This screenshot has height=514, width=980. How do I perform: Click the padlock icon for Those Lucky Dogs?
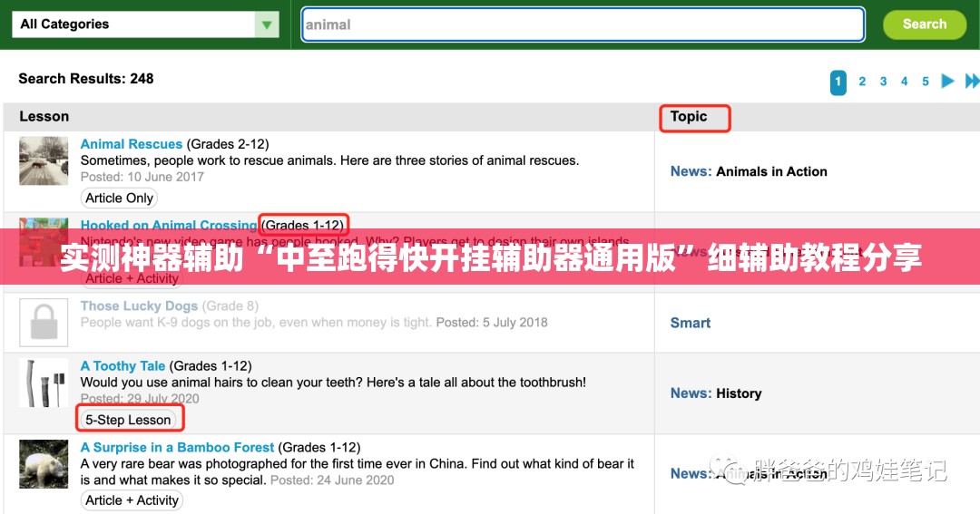44,322
